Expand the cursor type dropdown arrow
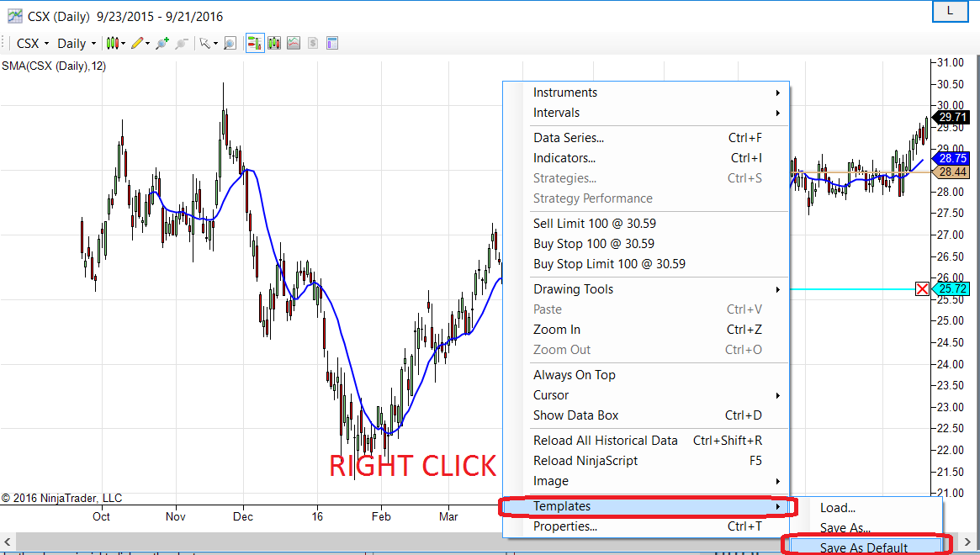The image size is (980, 555). point(215,44)
